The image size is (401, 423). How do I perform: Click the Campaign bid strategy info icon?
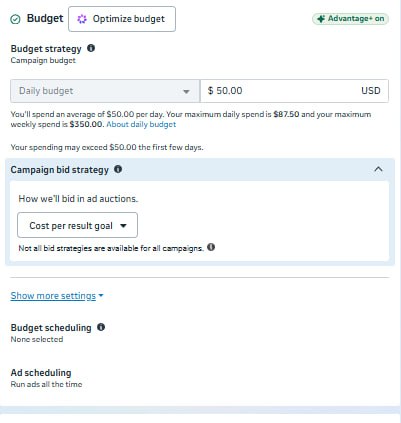[x=118, y=169]
